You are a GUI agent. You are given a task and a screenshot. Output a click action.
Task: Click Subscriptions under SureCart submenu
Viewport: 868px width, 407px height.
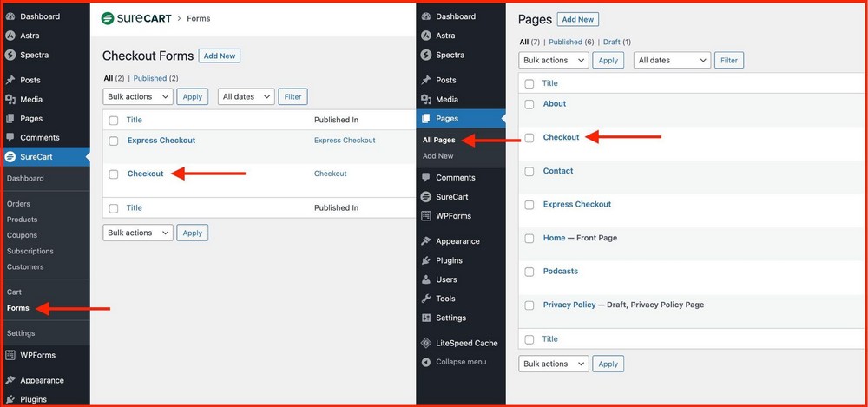[x=30, y=251]
